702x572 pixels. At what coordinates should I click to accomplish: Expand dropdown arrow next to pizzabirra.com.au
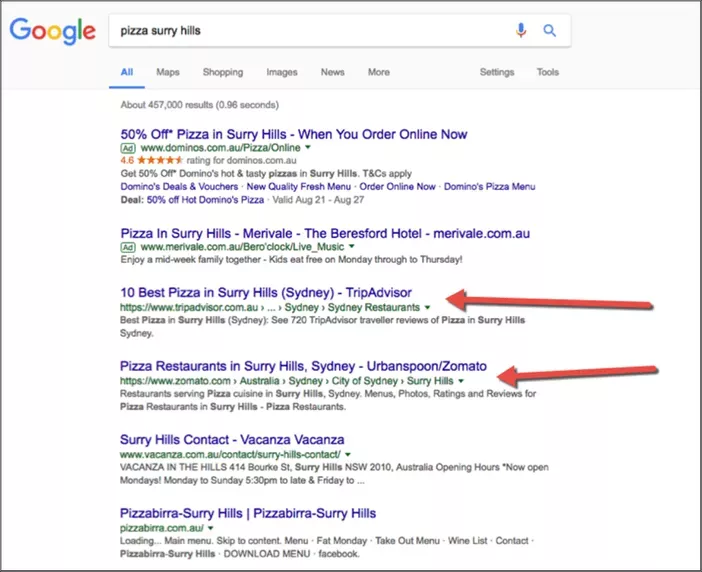pyautogui.click(x=210, y=528)
